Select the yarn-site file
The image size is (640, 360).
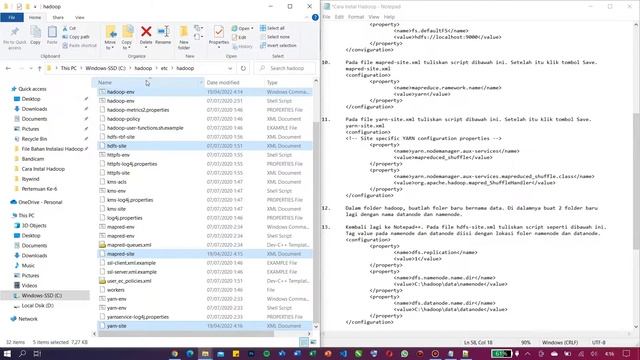tap(205, 326)
